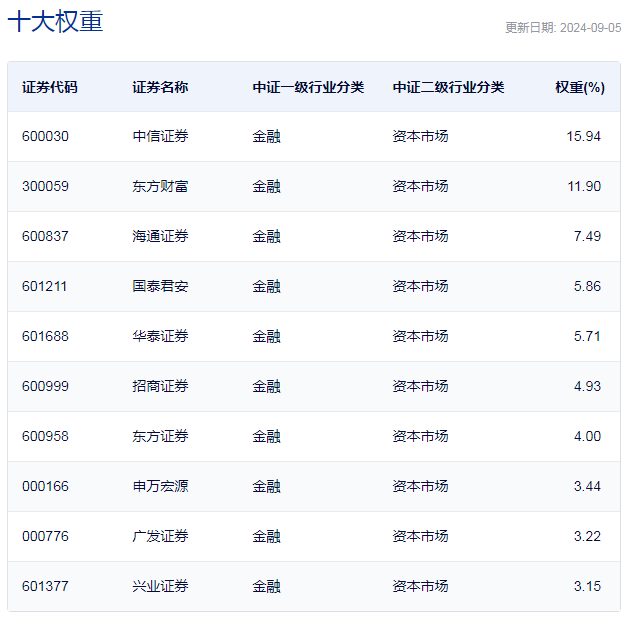
Task: Click 资本市场 in the 国泰君安 row
Action: click(x=420, y=286)
